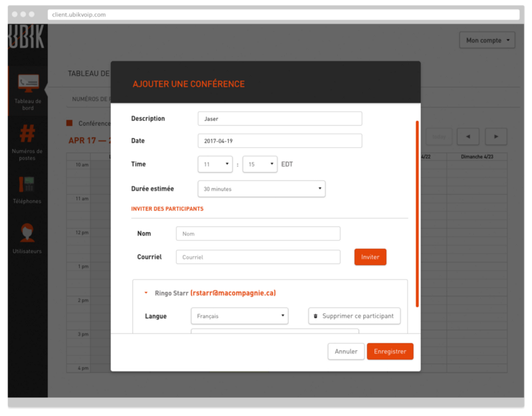This screenshot has height=416, width=532.
Task: Open the Langue dropdown showing Français
Action: pos(239,316)
